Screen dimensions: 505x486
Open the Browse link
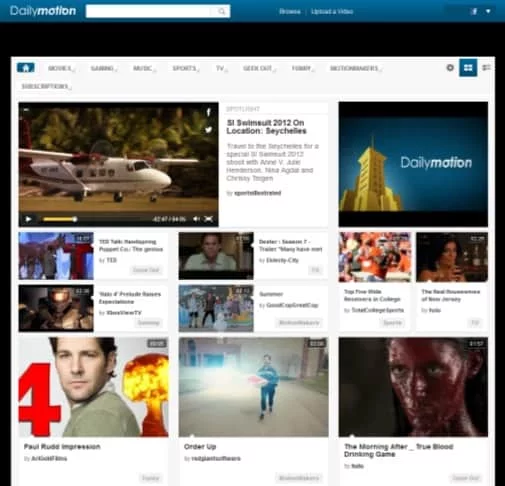click(x=289, y=12)
